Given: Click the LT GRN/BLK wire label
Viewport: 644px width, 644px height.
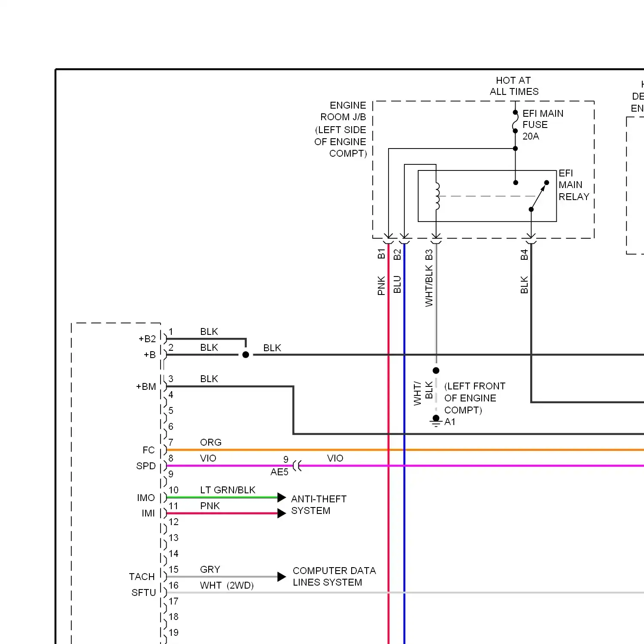Looking at the screenshot, I should click(228, 490).
